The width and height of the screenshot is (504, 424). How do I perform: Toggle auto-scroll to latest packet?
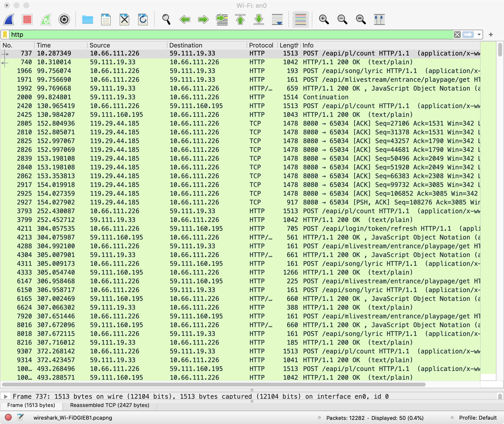pyautogui.click(x=277, y=19)
